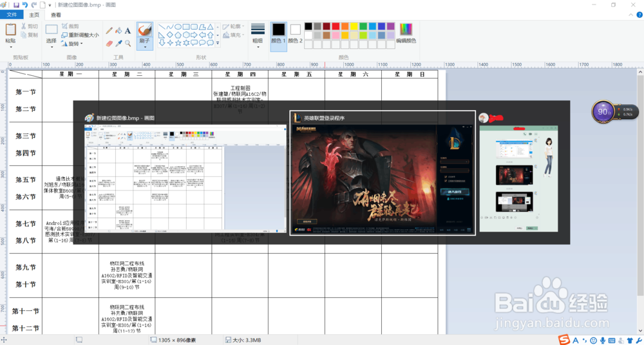The height and width of the screenshot is (345, 644).
Task: Choose the green color swatch
Action: [x=363, y=26]
